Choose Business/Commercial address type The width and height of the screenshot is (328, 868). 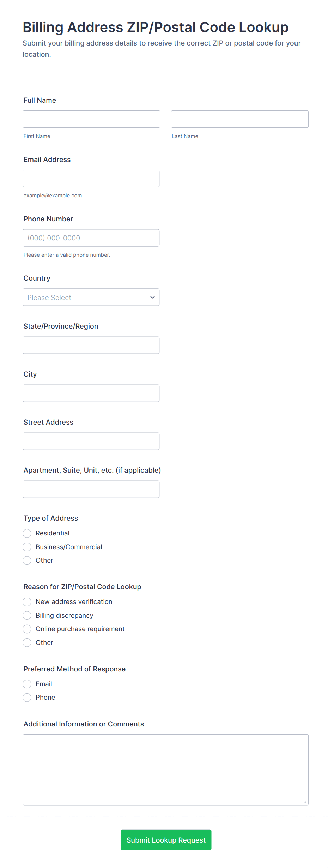(27, 547)
